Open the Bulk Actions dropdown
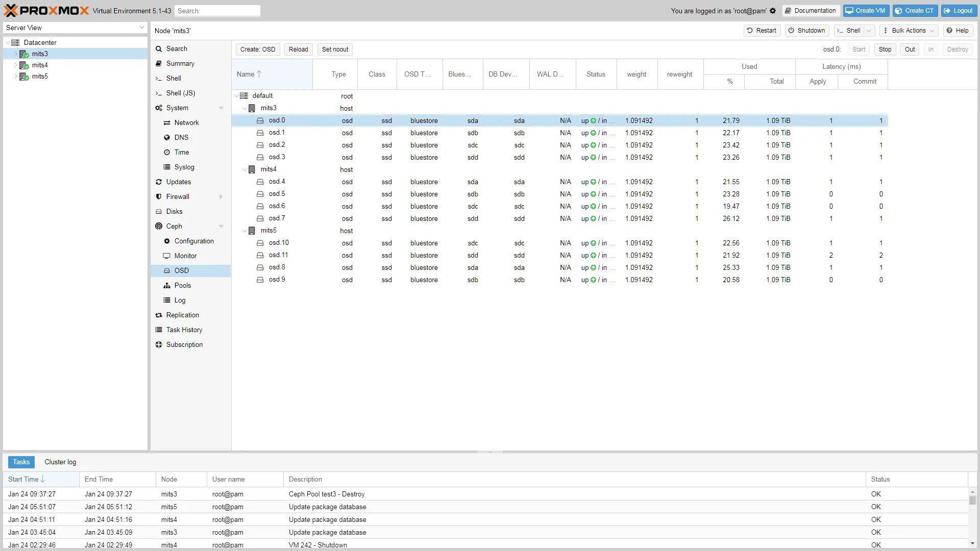Image resolution: width=980 pixels, height=551 pixels. click(909, 31)
